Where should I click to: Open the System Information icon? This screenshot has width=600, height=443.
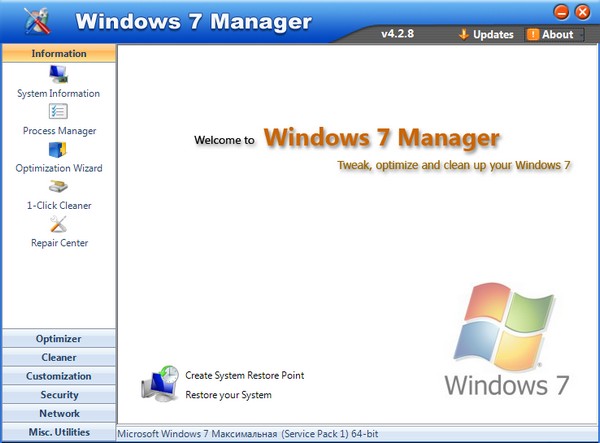point(58,75)
